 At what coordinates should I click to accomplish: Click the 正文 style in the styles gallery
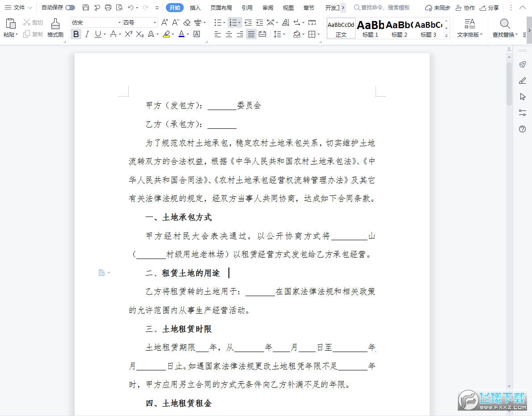341,29
